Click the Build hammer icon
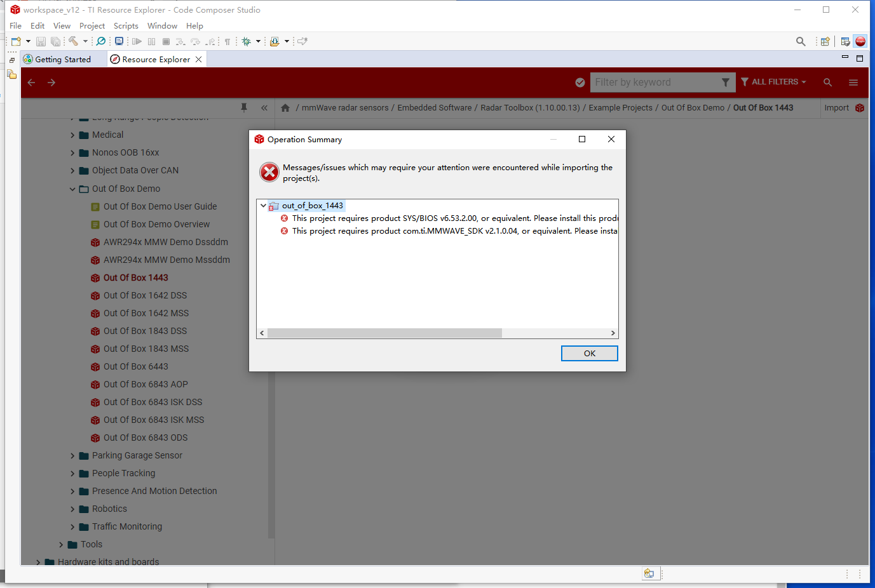 74,41
